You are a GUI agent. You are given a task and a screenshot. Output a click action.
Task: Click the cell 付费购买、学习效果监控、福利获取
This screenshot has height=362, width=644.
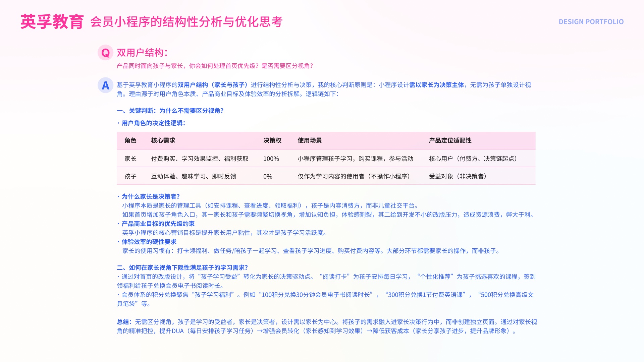(200, 159)
